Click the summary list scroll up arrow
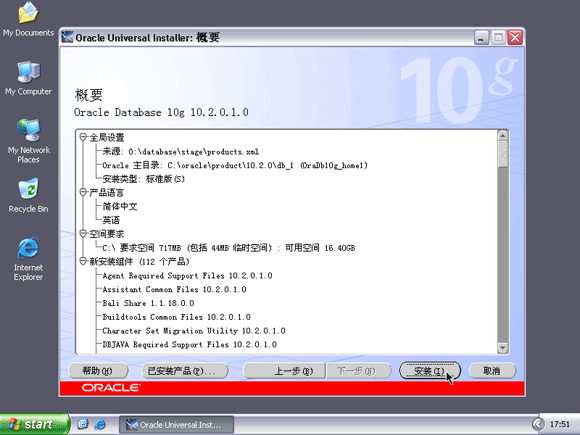 click(x=503, y=135)
